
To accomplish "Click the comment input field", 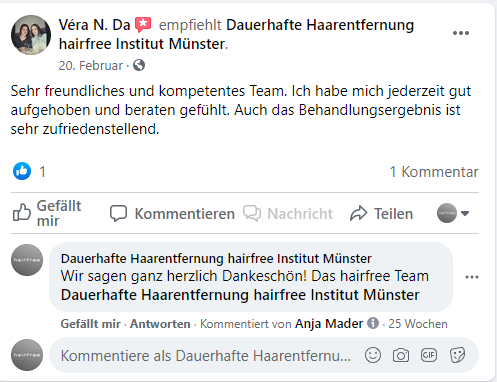I will point(264,355).
